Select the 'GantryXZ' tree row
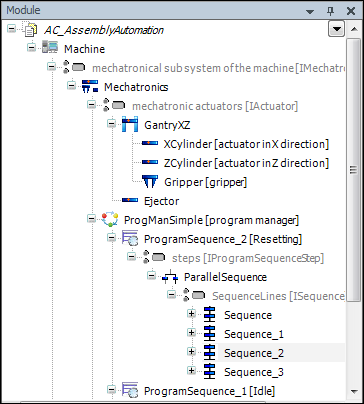This screenshot has height=404, width=364. 167,125
